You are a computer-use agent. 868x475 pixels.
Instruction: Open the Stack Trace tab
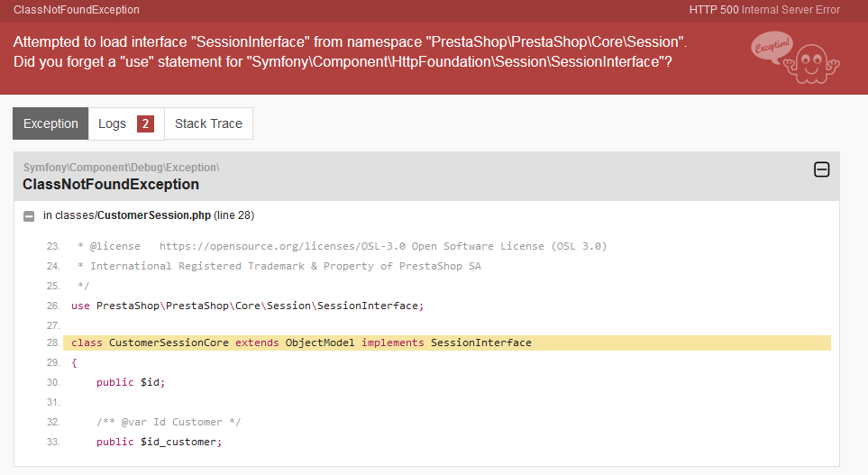pos(208,123)
